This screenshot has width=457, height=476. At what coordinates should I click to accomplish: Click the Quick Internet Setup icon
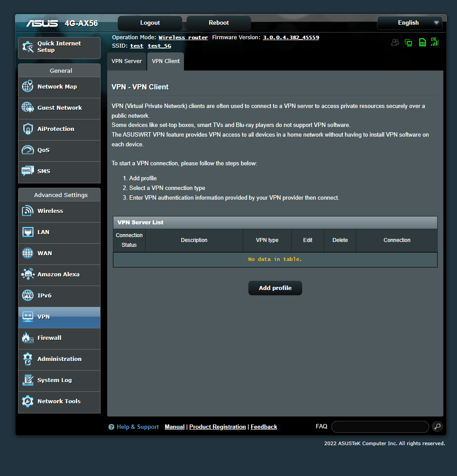(28, 47)
